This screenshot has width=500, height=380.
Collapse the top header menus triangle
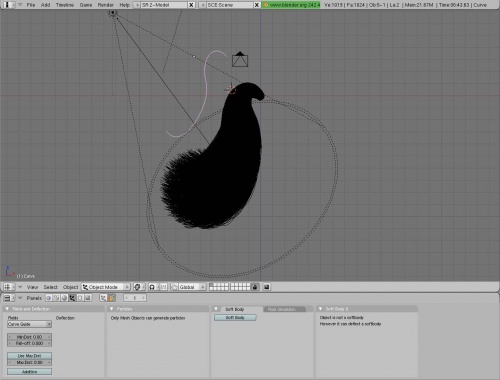click(20, 5)
